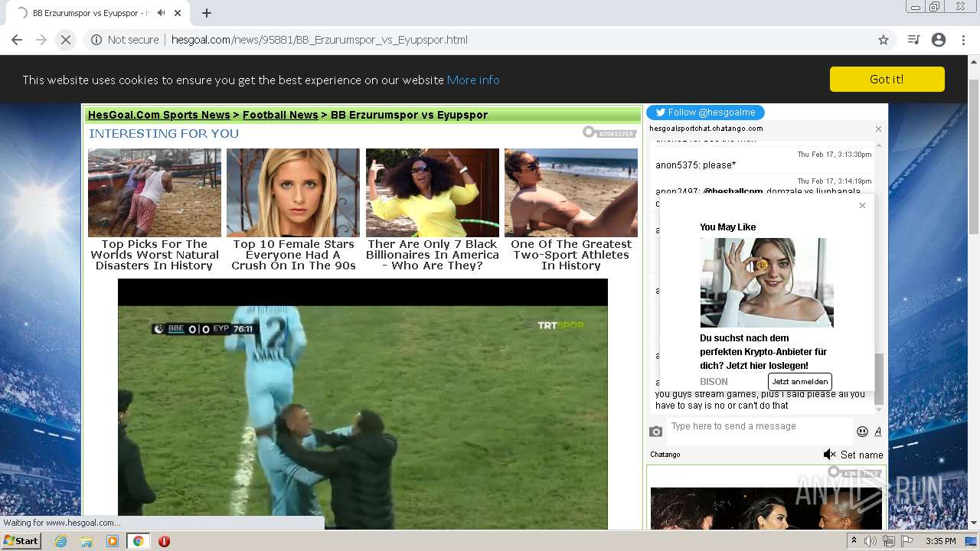Click the AdKeeper logo above articles
The height and width of the screenshot is (551, 980).
(609, 132)
